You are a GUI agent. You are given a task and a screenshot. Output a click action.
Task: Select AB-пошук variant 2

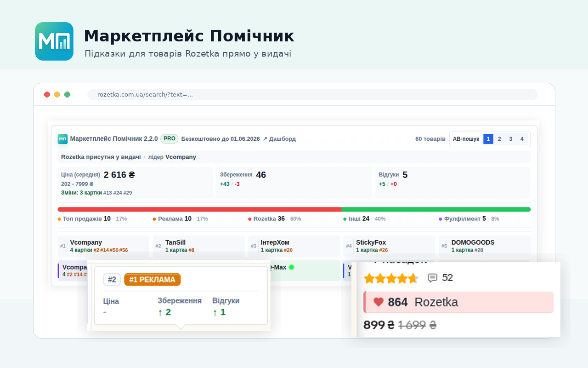click(499, 139)
